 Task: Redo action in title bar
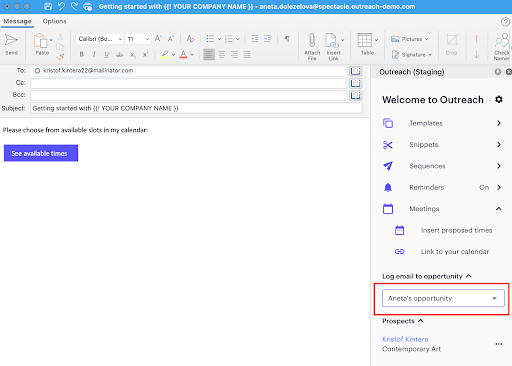click(74, 6)
